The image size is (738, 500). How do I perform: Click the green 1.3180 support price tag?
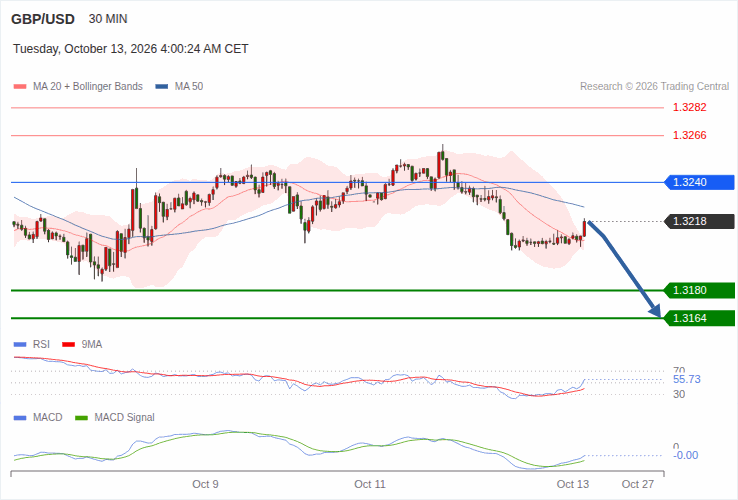(x=699, y=290)
